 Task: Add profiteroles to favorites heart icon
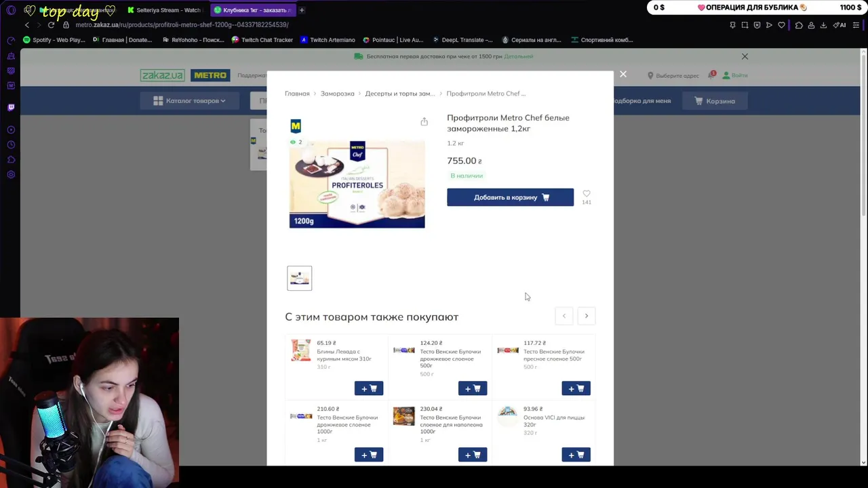coord(587,194)
